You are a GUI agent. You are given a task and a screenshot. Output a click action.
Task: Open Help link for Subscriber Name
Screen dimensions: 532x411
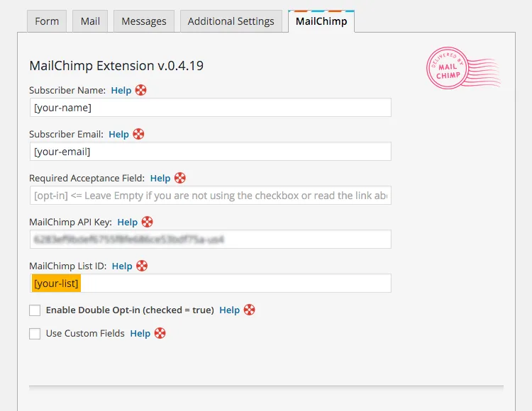pos(121,91)
